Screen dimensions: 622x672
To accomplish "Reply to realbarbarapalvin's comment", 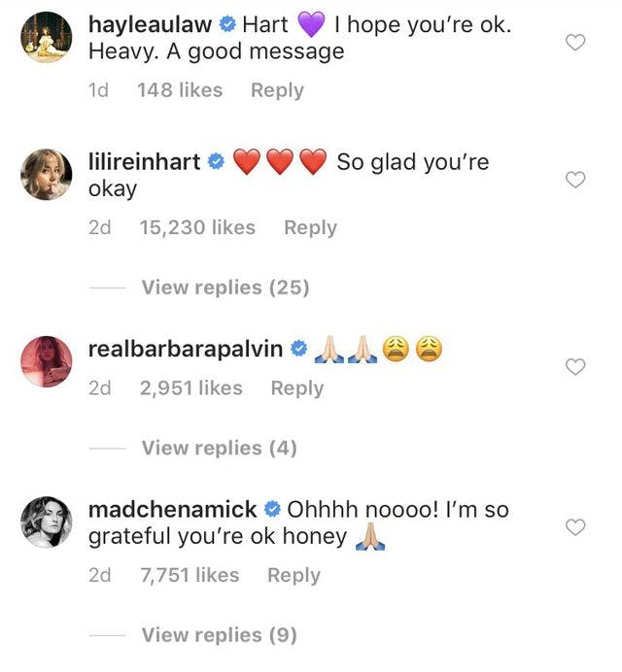I will point(296,388).
